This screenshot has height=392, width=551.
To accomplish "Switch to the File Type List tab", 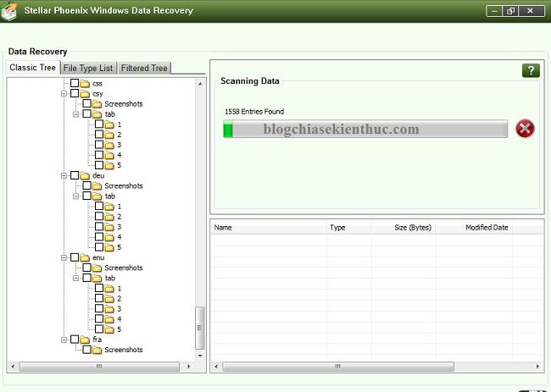I will point(88,68).
